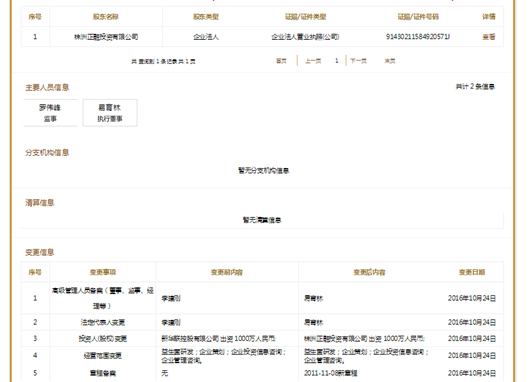
Task: Click the before-change scope in 经营范围变更 row
Action: pos(224,356)
